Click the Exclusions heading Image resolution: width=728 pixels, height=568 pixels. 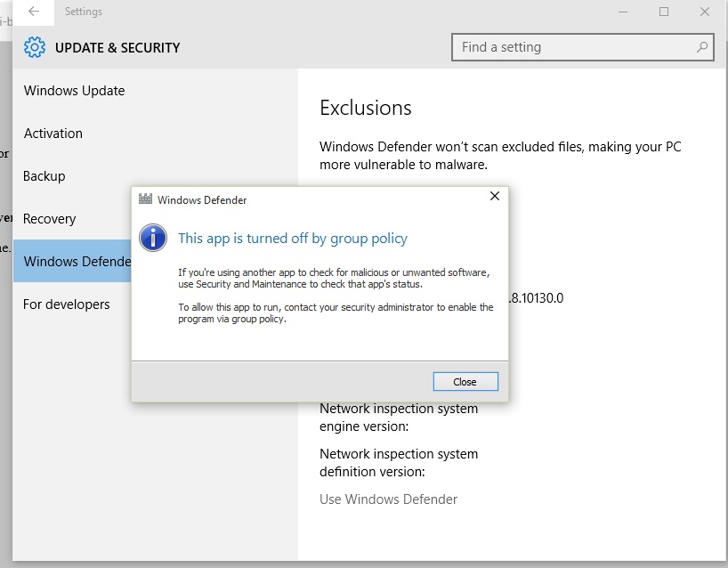366,108
